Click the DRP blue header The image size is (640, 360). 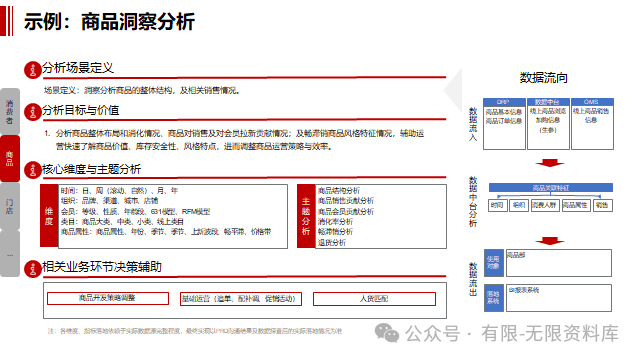pos(504,102)
